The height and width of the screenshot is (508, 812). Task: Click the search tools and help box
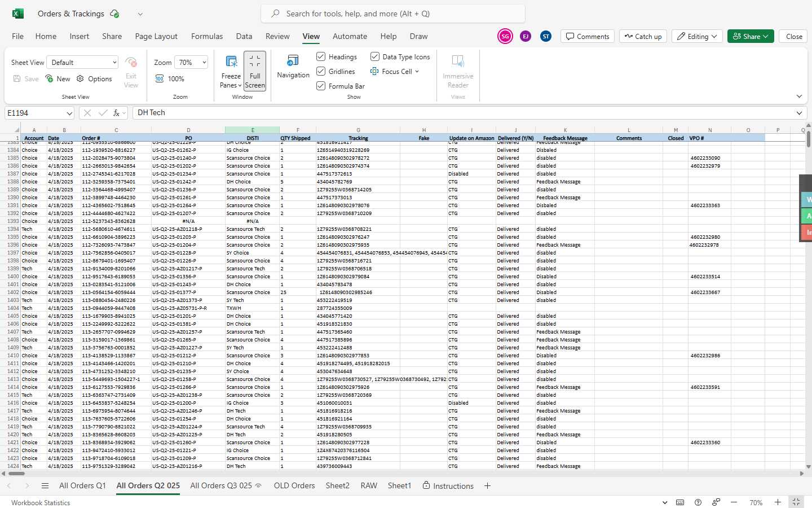(x=393, y=14)
